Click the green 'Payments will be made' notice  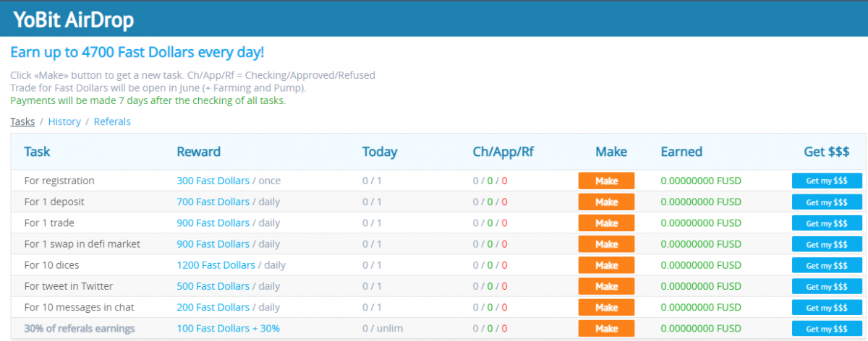click(148, 100)
